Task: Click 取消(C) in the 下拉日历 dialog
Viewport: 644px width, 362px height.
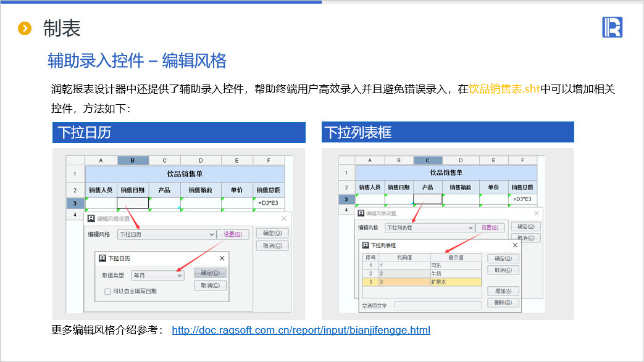Action: tap(211, 286)
